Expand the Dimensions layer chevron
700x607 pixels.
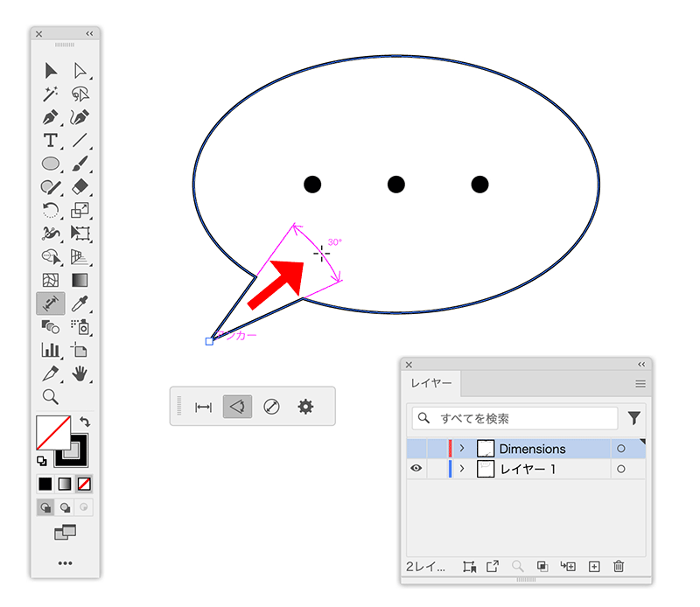point(462,448)
